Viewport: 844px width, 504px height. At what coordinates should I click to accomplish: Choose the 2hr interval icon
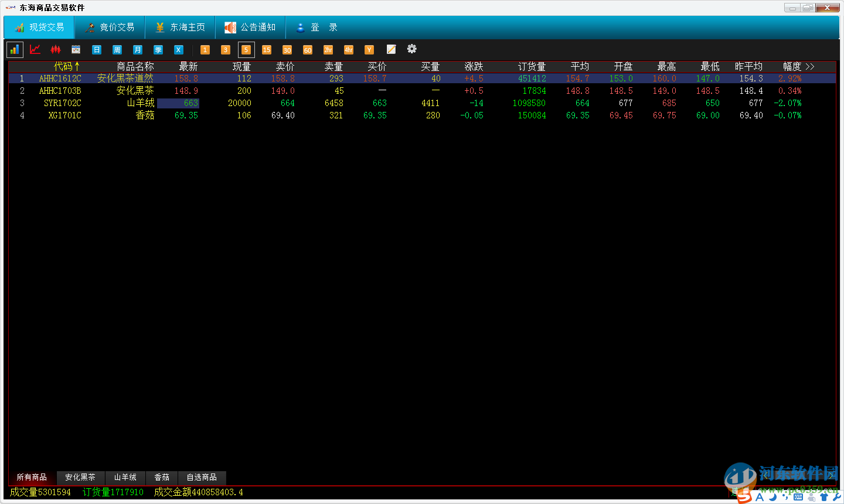point(328,50)
